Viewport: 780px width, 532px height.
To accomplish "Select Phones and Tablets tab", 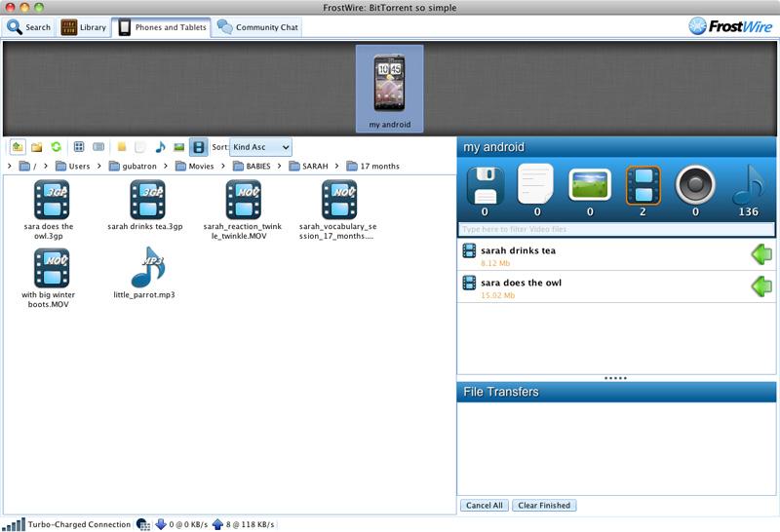I will [x=162, y=27].
